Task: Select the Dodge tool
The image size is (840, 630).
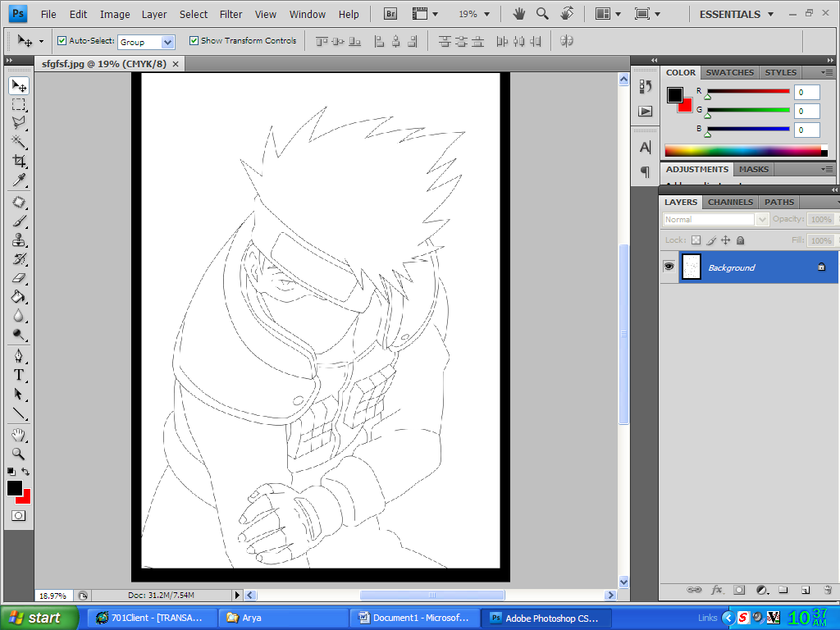Action: pyautogui.click(x=19, y=335)
